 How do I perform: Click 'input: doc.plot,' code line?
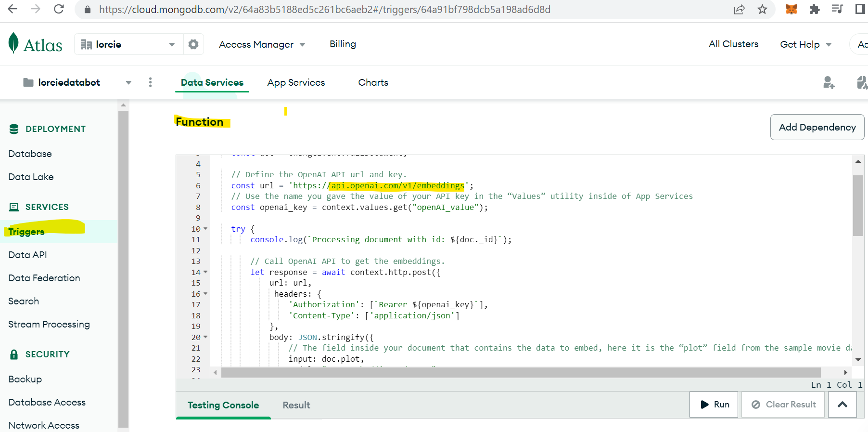(326, 359)
